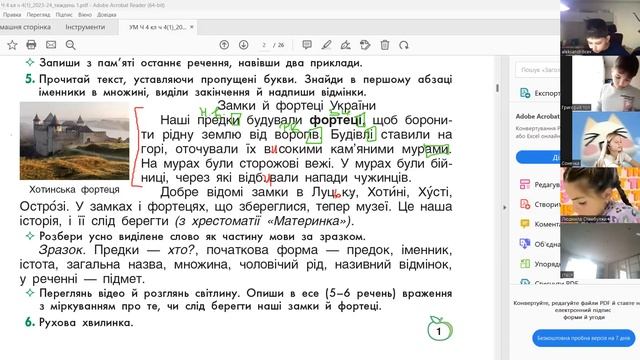Open the Перегляд menu

pyautogui.click(x=38, y=15)
